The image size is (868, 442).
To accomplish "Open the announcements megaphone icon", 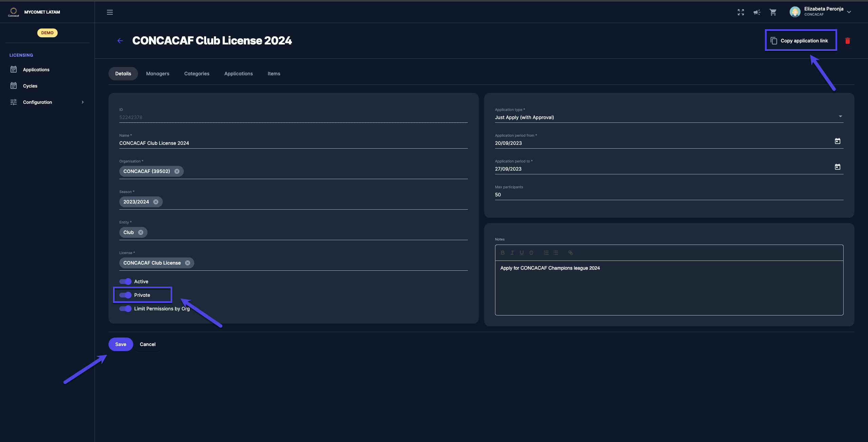I will point(757,12).
